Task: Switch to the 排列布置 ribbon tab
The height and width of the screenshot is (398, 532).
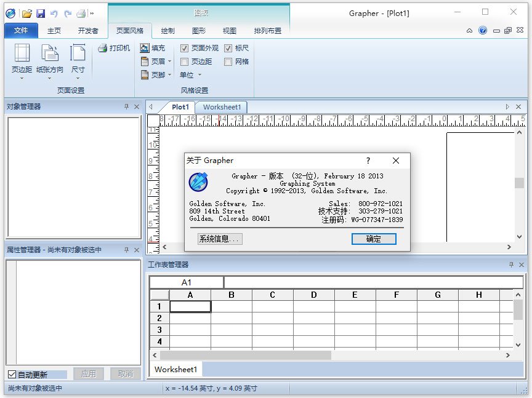Action: (268, 31)
